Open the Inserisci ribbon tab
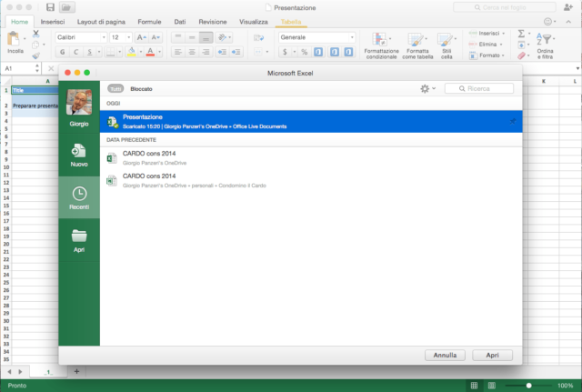 (x=53, y=22)
